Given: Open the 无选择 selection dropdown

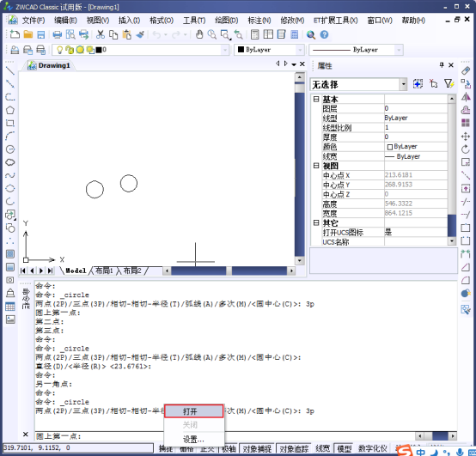Looking at the screenshot, I should [358, 84].
